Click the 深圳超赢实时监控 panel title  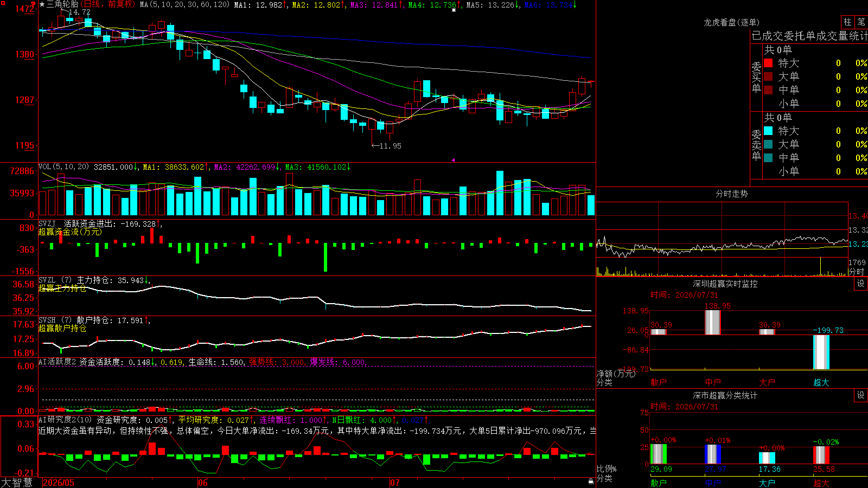(725, 284)
